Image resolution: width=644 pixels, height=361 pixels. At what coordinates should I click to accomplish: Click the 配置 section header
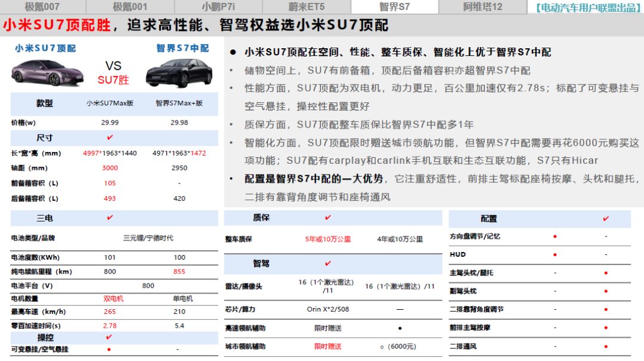tap(489, 219)
